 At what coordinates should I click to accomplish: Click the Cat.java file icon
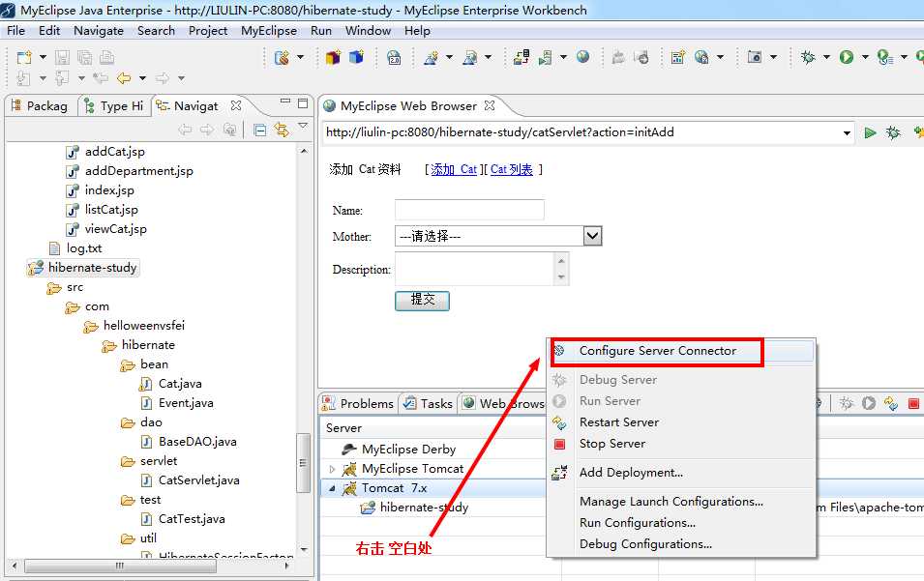tap(145, 384)
